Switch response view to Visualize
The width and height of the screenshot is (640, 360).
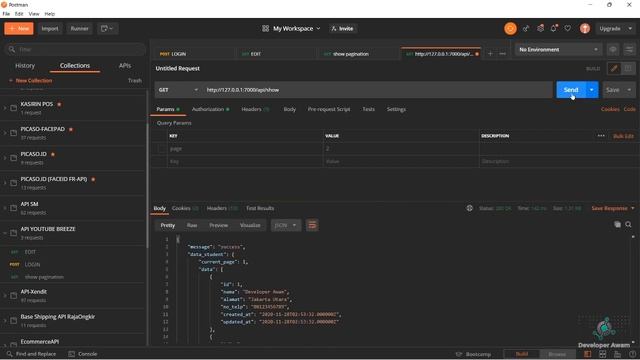point(250,225)
